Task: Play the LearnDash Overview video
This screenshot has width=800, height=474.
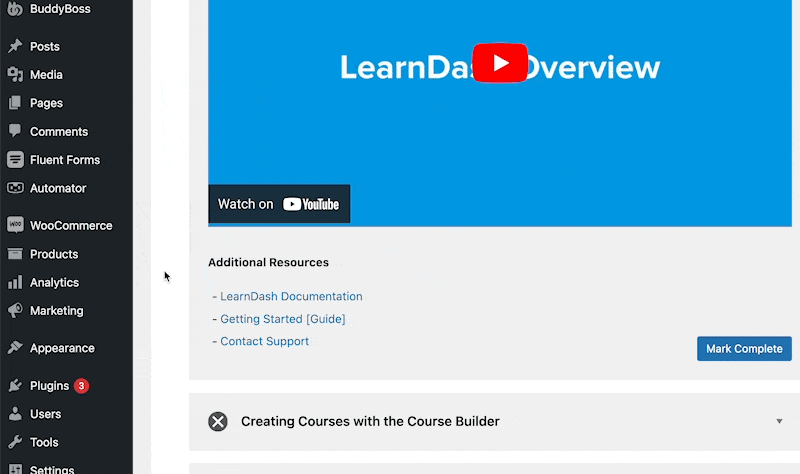Action: 500,63
